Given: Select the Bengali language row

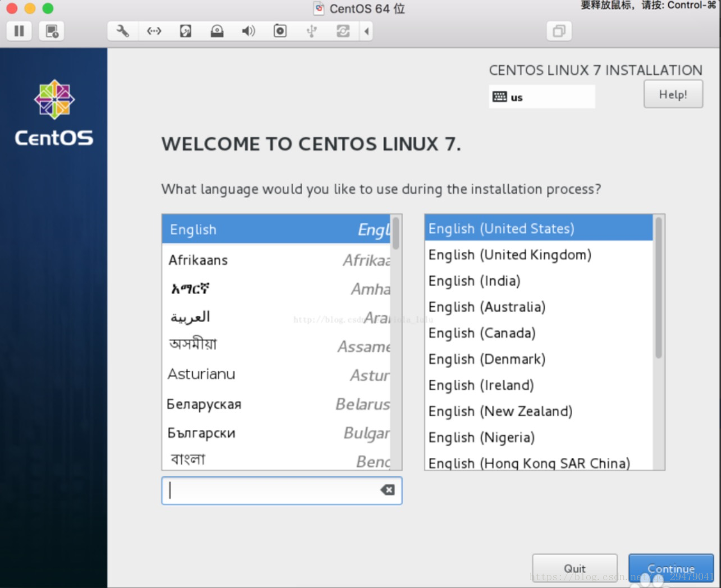Looking at the screenshot, I should point(276,459).
